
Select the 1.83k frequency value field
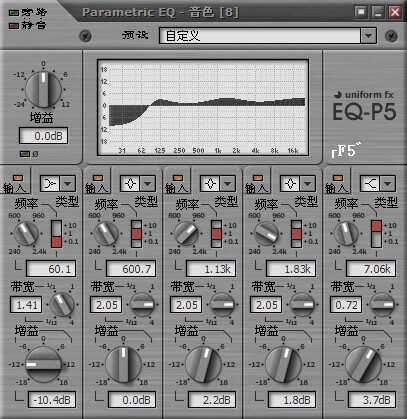tap(291, 269)
